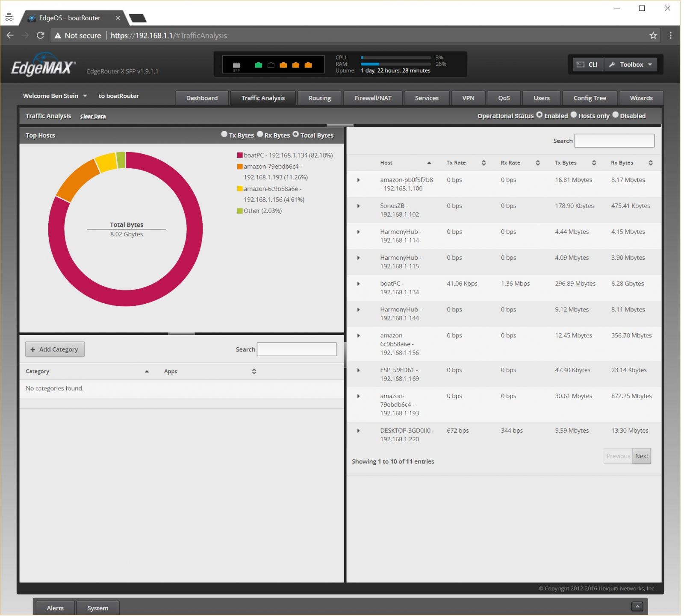Open the browser menu via three-dot icon
Viewport: 684px width, 616px height.
670,35
